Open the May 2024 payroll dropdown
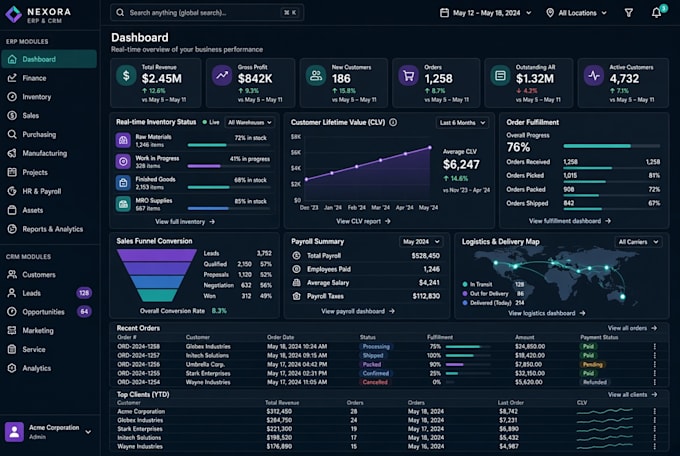 tap(421, 242)
